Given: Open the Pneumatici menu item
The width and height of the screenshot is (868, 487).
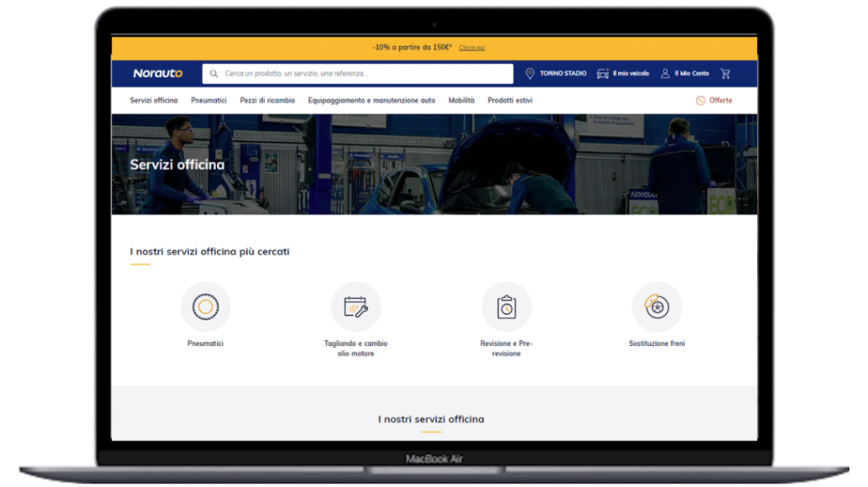Looking at the screenshot, I should click(x=209, y=100).
